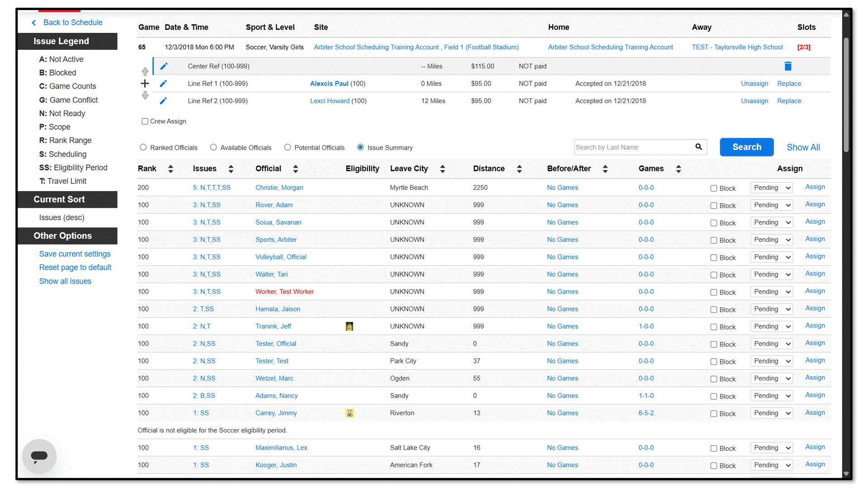Open the Pending dropdown for Rover, Adam
The height and width of the screenshot is (488, 868).
pyautogui.click(x=771, y=205)
